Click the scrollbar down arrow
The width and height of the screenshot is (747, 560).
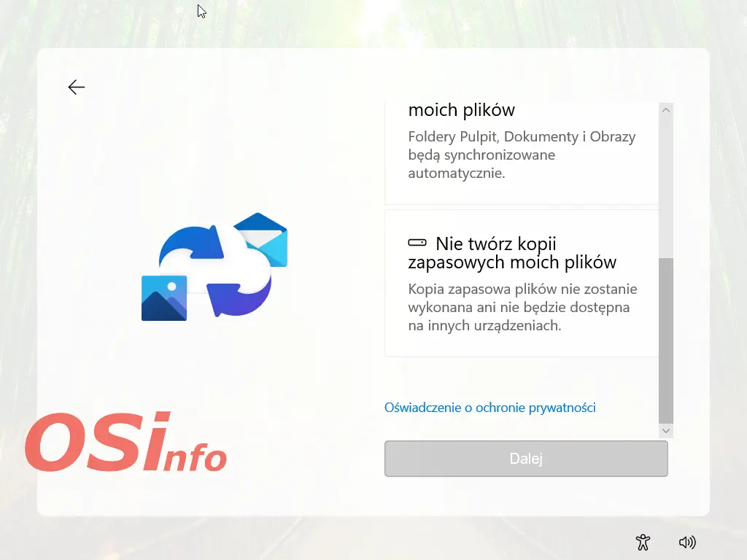tap(665, 431)
